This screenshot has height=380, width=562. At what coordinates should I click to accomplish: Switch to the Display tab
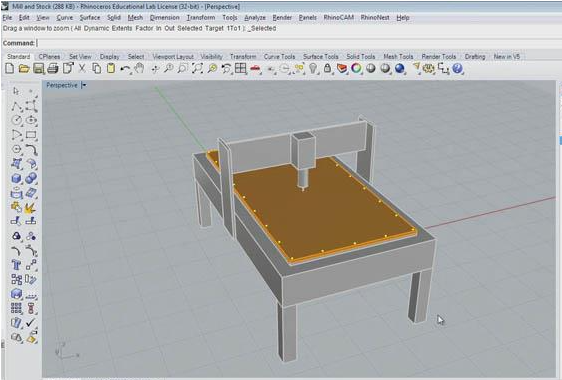click(109, 57)
